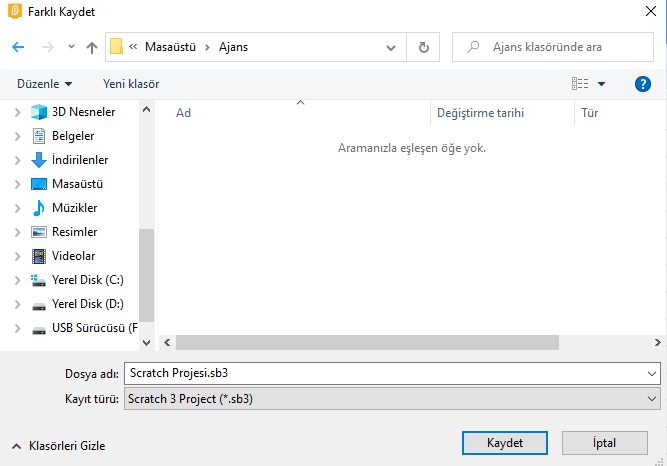Expand the Müzikler tree node
Viewport: 667px width, 466px height.
click(x=17, y=208)
